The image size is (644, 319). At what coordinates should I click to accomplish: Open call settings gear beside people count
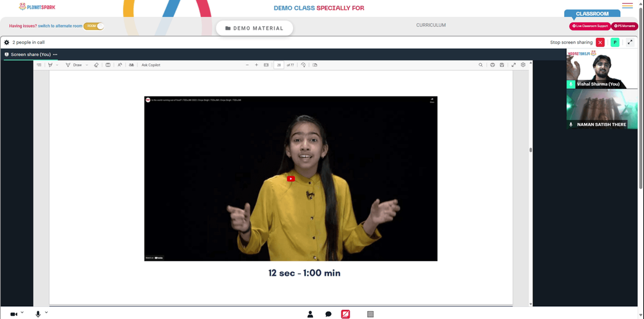[x=6, y=43]
